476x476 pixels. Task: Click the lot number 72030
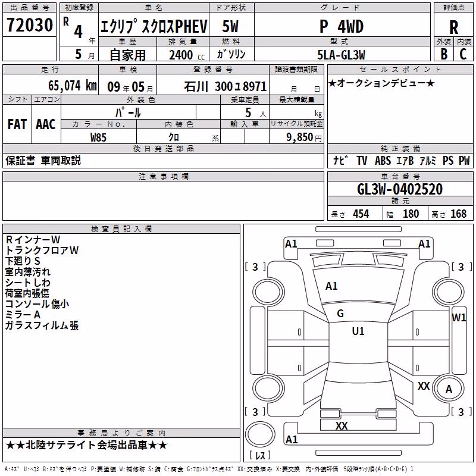tap(29, 25)
